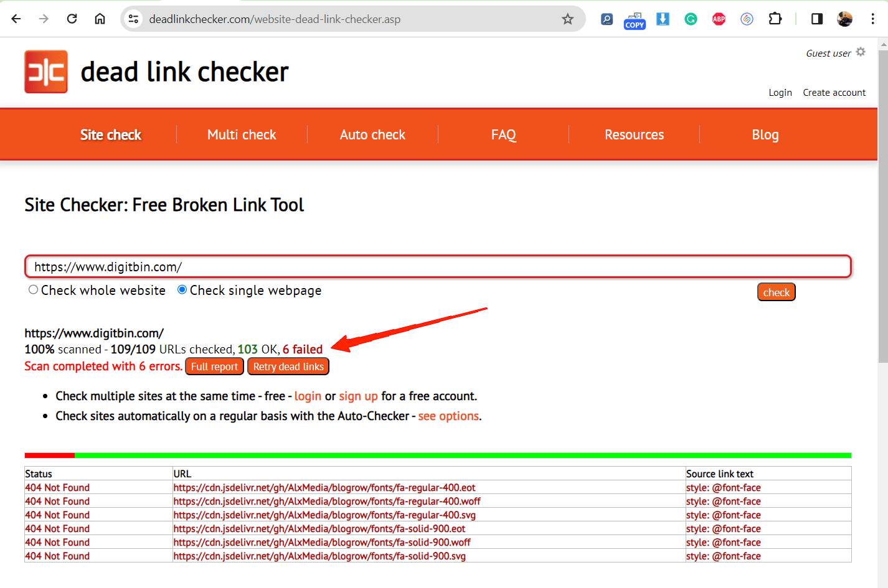
Task: Follow the login link in the tips list
Action: tap(308, 396)
